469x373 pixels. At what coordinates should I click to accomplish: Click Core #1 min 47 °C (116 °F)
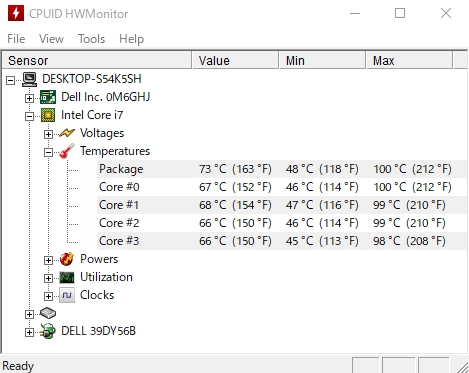click(x=322, y=205)
